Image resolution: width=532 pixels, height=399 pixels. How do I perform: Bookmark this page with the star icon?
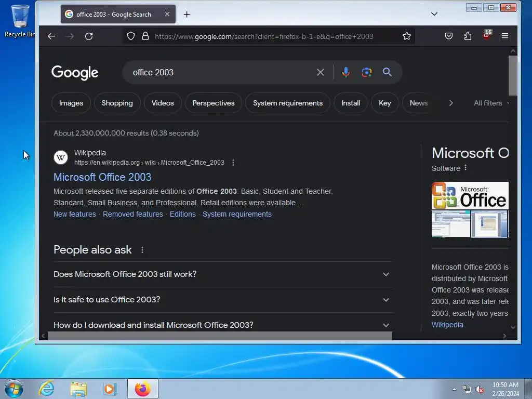(x=407, y=36)
